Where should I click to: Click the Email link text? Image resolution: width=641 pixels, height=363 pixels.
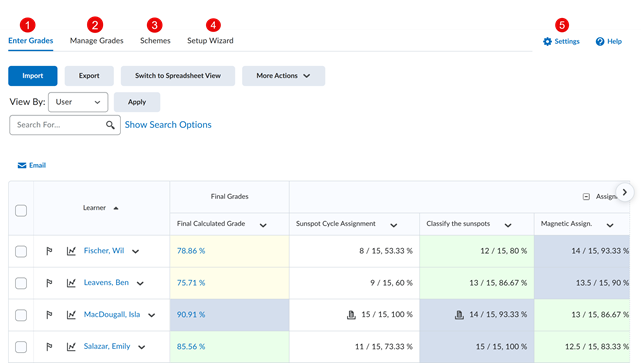point(37,165)
